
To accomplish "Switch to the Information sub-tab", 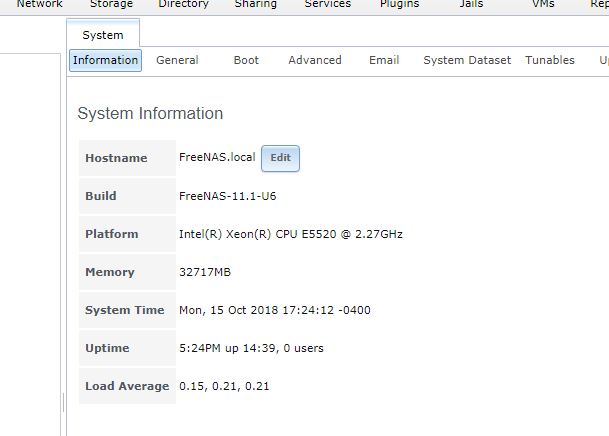I will (105, 60).
